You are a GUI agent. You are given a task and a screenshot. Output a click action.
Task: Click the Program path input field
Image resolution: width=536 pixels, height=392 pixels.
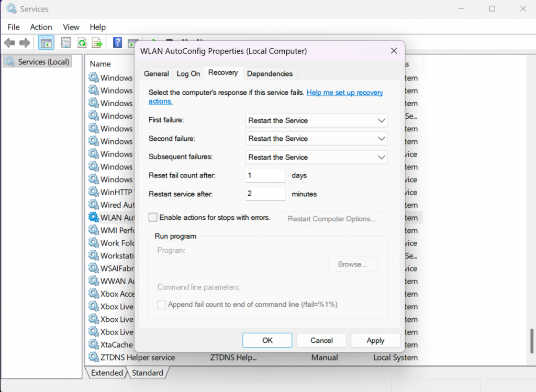(x=240, y=264)
